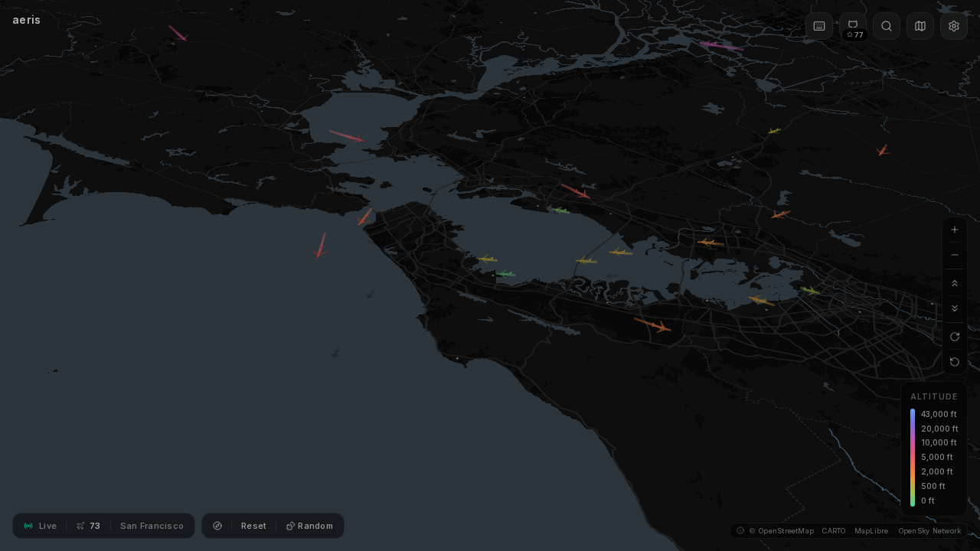Tilt the view down with double chevrons
This screenshot has width=980, height=551.
(955, 308)
